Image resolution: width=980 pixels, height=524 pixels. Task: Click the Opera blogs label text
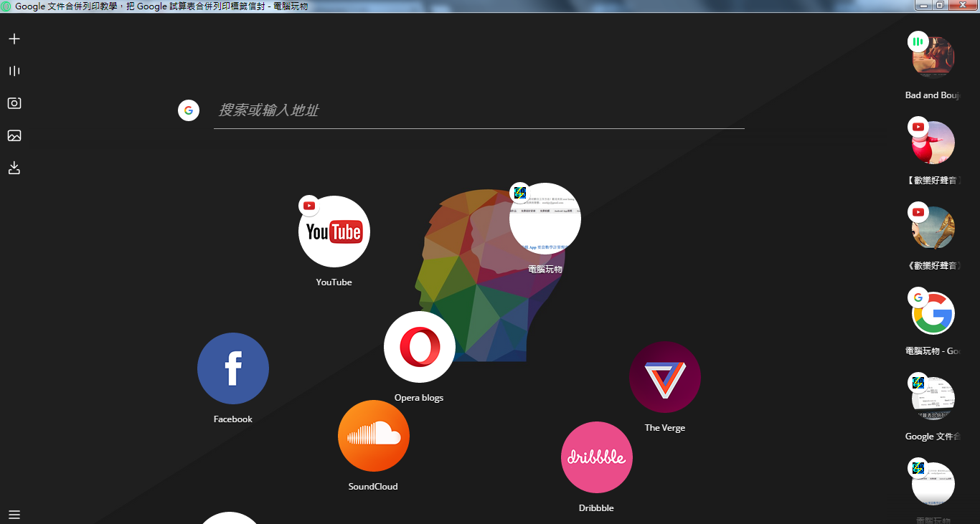[x=419, y=398]
